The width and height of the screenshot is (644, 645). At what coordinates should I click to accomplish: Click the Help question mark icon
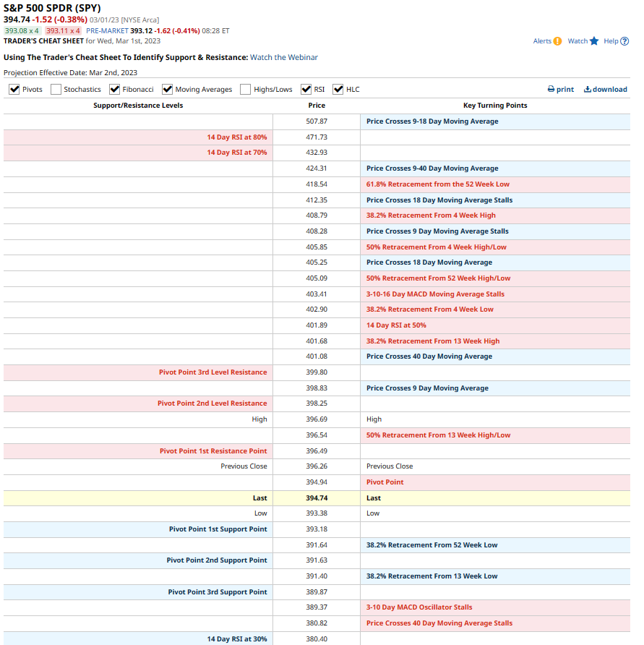[624, 41]
